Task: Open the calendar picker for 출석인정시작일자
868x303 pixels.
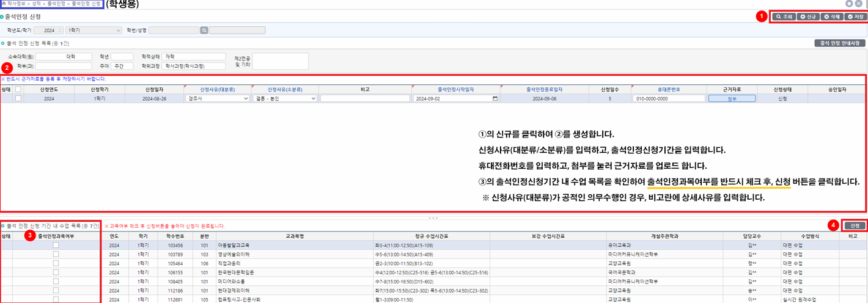Action: [x=495, y=98]
